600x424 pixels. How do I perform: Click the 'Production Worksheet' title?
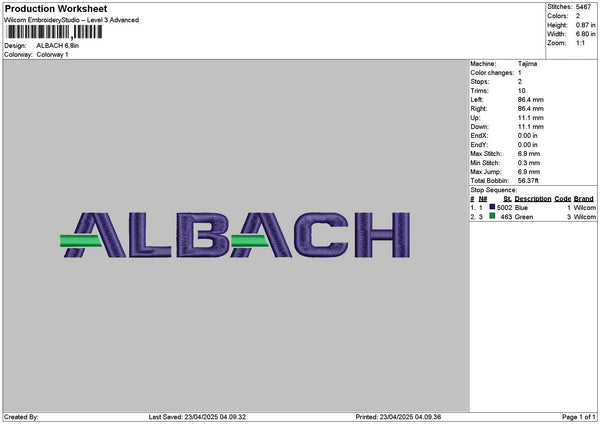click(56, 8)
